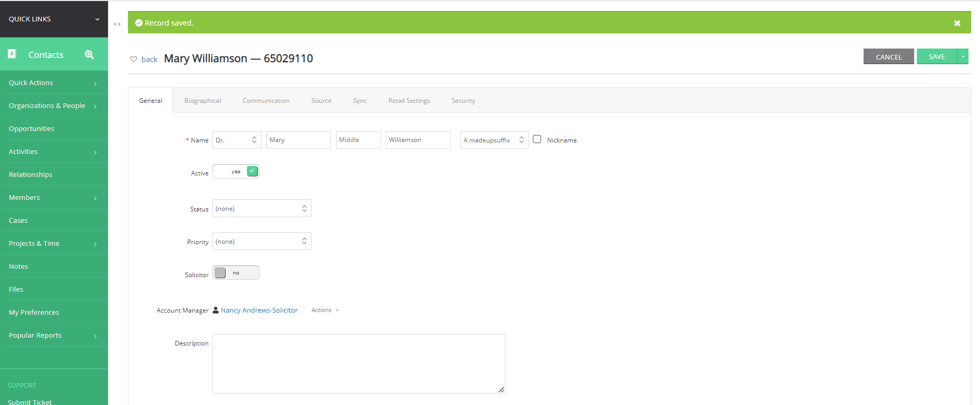This screenshot has height=405, width=980.
Task: Expand the Quick Actions menu
Action: (54, 82)
